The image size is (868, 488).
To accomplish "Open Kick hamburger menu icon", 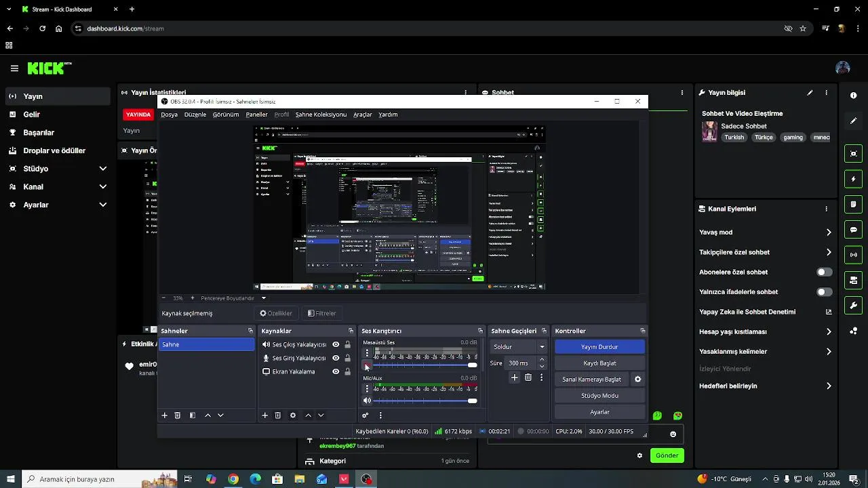I will click(14, 68).
